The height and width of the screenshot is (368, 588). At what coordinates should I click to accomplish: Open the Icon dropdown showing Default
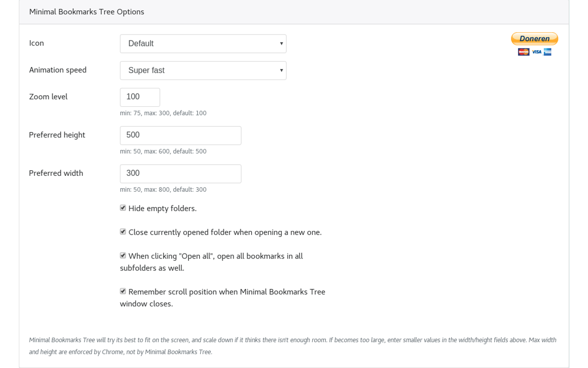[203, 44]
